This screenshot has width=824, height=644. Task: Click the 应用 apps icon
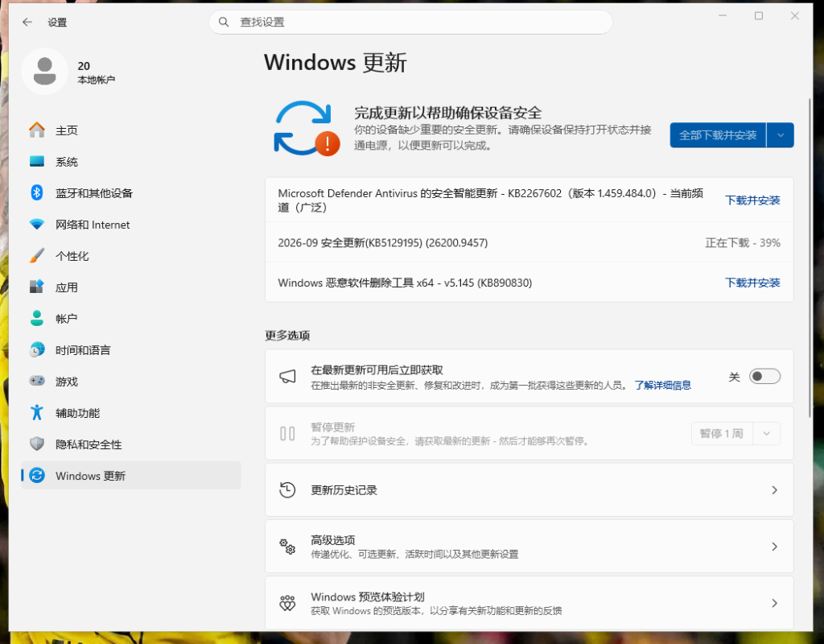[x=37, y=287]
